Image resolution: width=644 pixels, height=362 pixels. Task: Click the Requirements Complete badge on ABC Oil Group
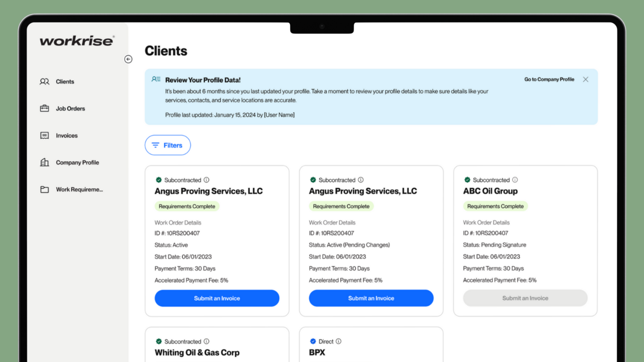495,206
